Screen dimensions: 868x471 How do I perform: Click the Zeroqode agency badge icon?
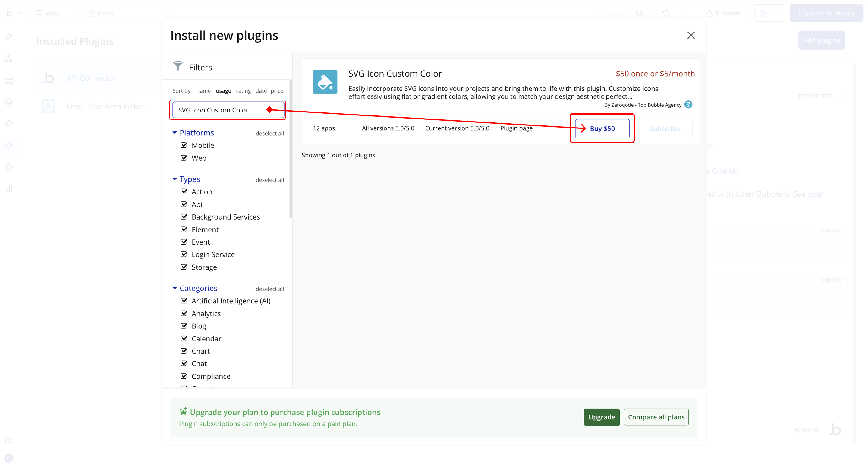pos(688,105)
